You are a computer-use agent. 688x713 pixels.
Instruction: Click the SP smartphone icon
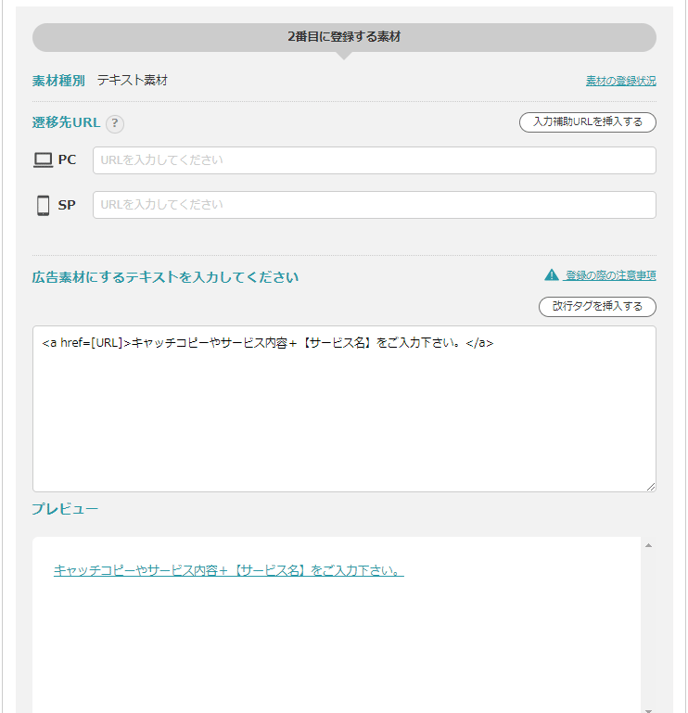pos(43,205)
